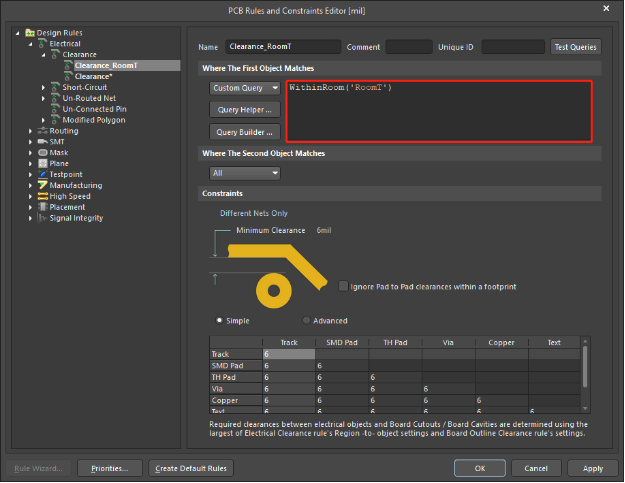This screenshot has width=625, height=483.
Task: Select the Advanced clearance mode
Action: (306, 320)
